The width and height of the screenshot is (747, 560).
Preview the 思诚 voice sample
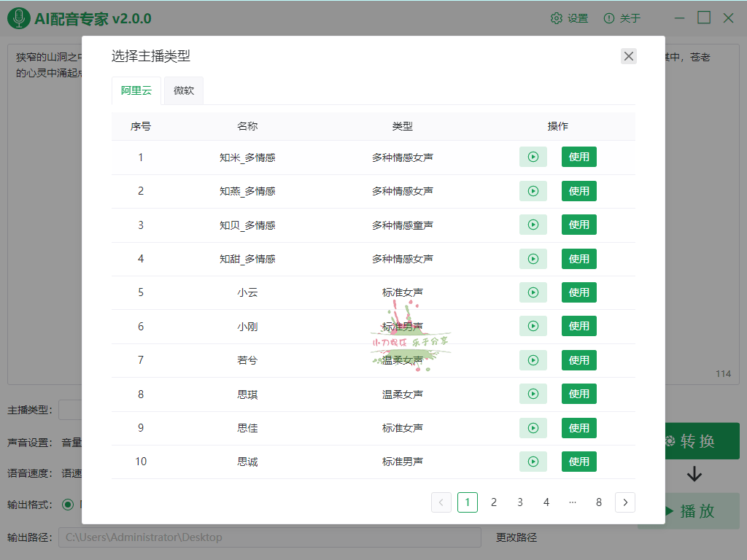click(x=533, y=462)
